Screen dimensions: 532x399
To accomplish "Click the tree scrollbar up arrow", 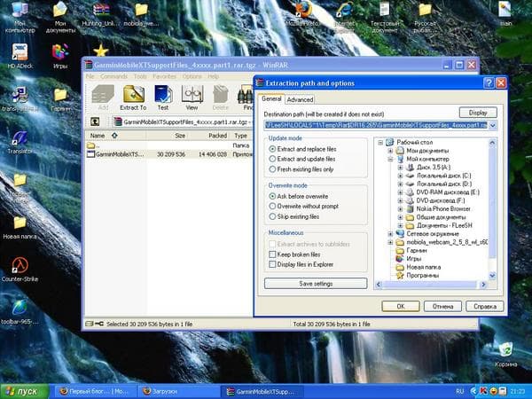I will click(x=492, y=143).
